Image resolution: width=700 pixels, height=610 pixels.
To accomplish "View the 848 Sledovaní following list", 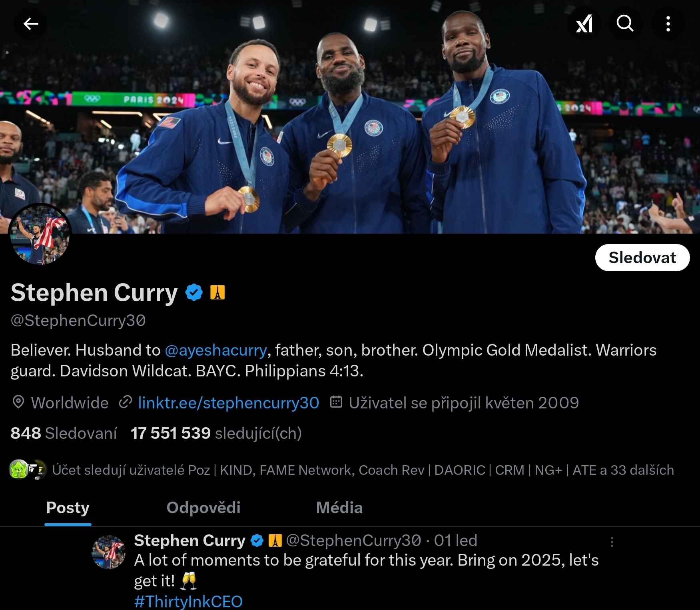I will click(x=64, y=433).
